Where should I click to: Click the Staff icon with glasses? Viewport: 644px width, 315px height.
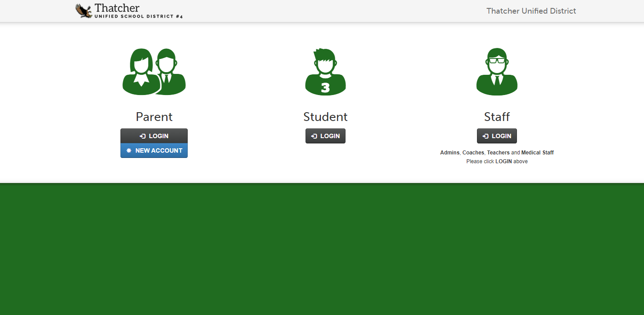497,72
